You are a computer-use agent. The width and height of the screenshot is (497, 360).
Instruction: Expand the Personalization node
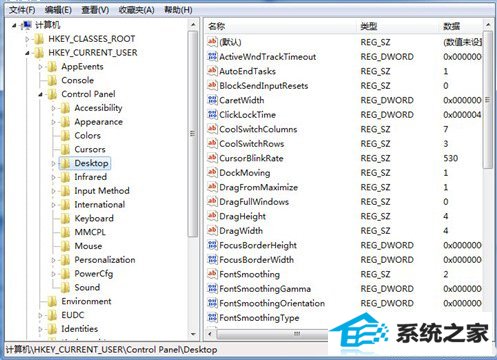[53, 260]
